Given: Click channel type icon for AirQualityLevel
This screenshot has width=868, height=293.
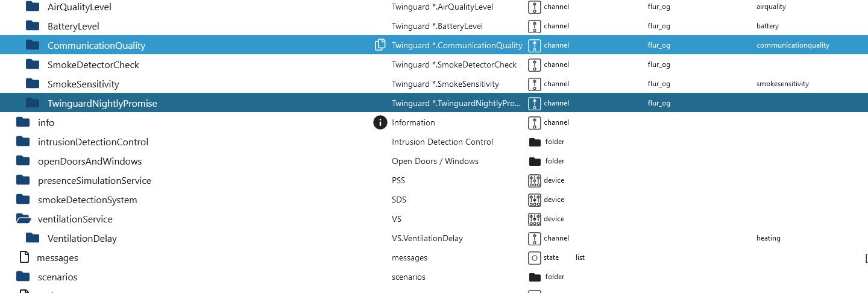Looking at the screenshot, I should click(x=534, y=7).
